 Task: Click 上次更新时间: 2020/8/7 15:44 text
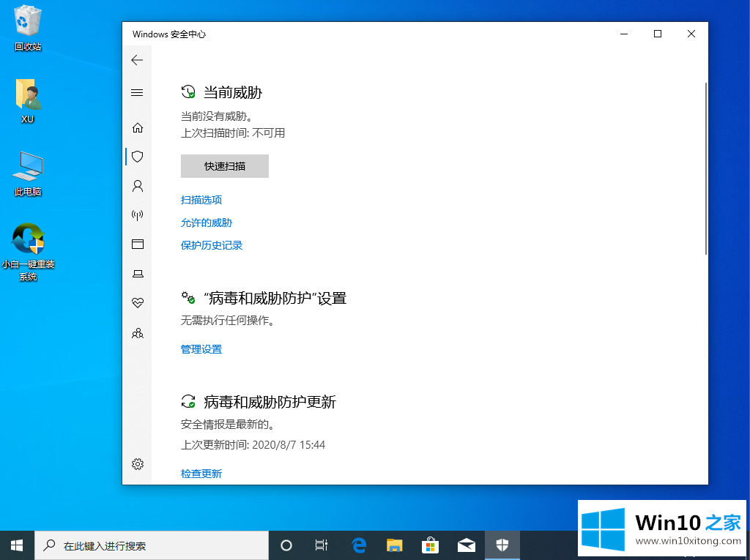(253, 445)
